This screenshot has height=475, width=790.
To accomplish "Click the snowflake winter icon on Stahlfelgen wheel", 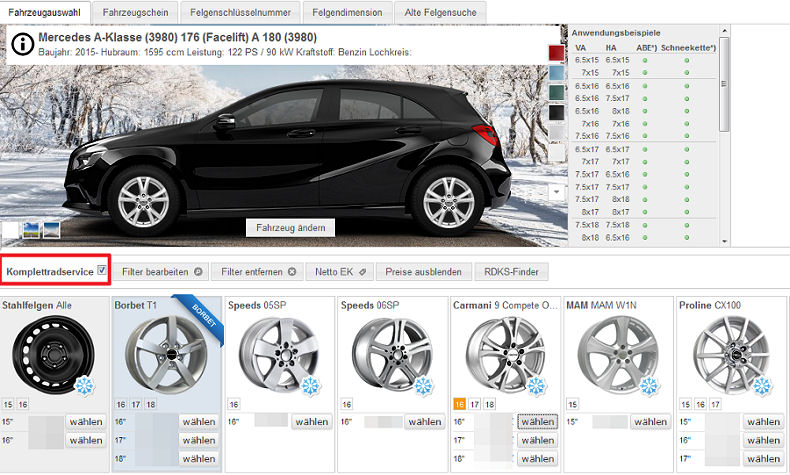I will coord(84,386).
